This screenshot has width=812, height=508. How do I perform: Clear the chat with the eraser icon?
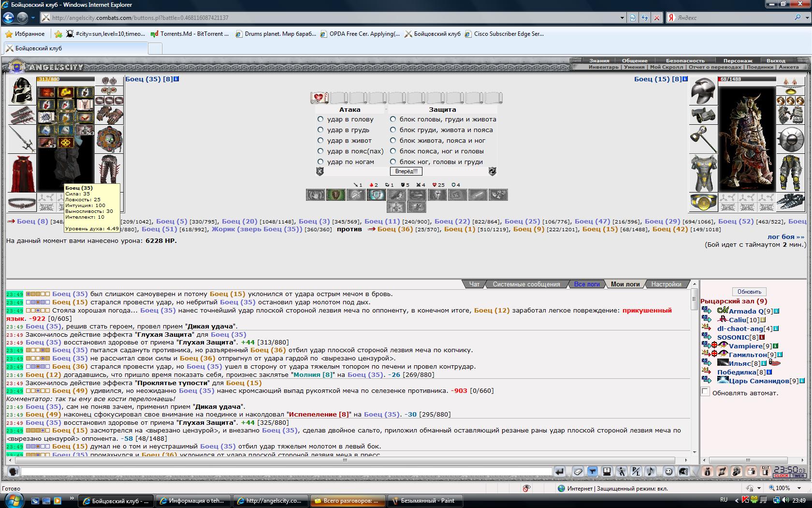point(578,471)
